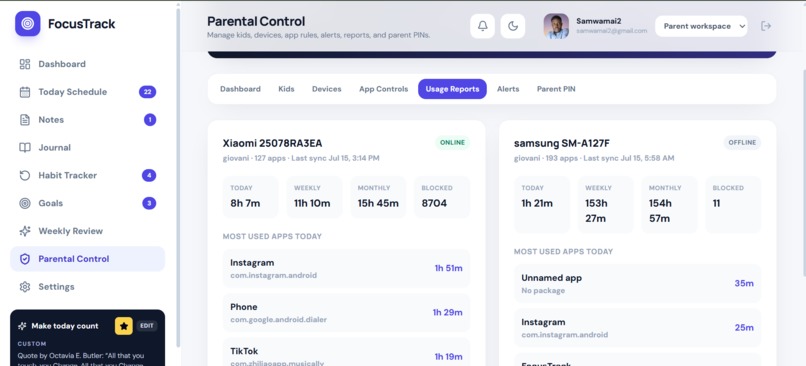Click Xiaomi MONTHLY 15h 45m stat

click(x=378, y=197)
